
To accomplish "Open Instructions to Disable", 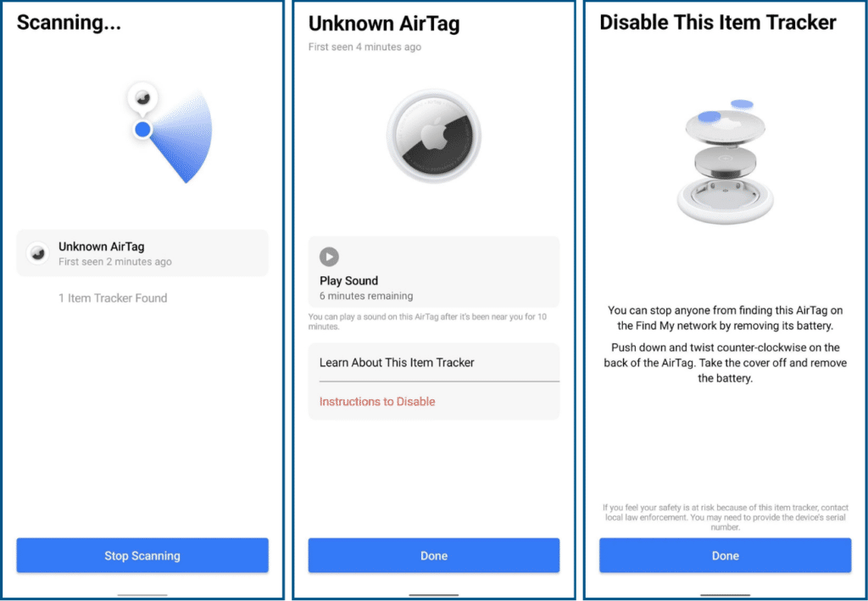I will tap(377, 401).
